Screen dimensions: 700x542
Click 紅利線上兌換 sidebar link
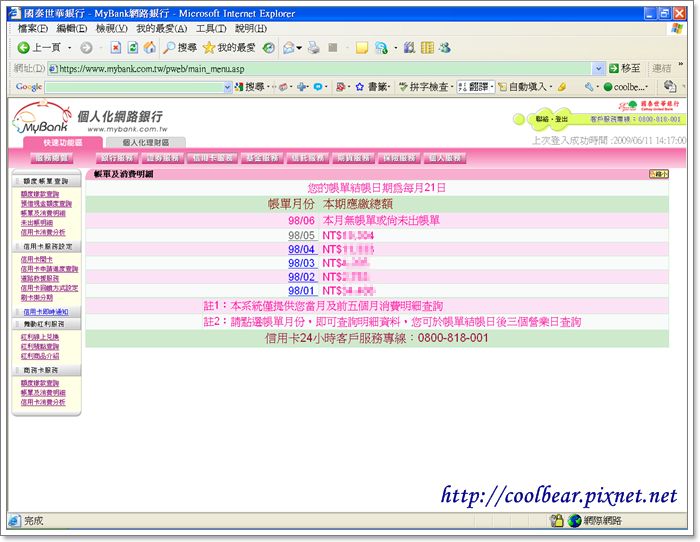(x=40, y=337)
